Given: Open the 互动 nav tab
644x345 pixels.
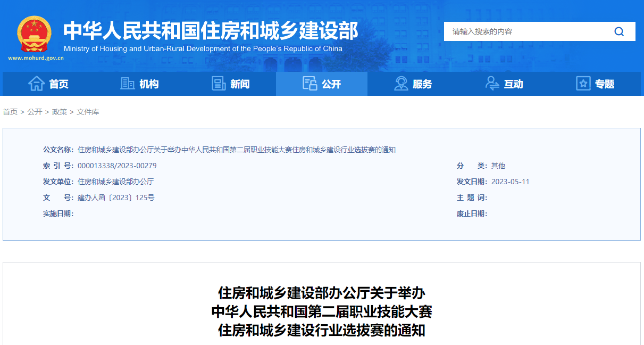Looking at the screenshot, I should (504, 84).
